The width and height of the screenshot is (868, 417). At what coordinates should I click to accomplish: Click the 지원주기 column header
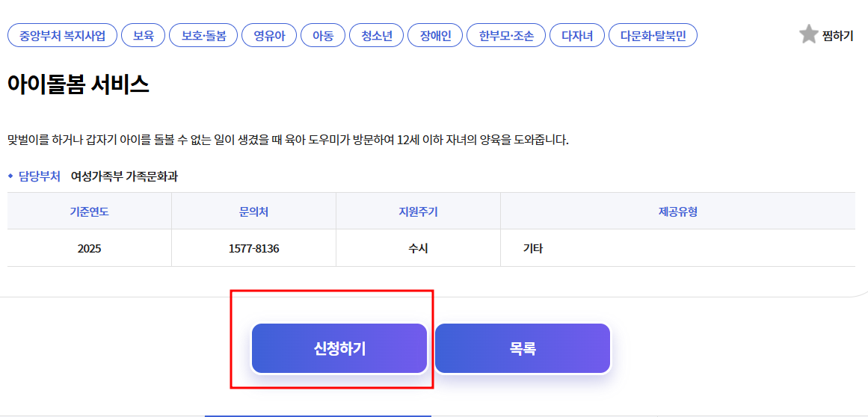click(418, 211)
